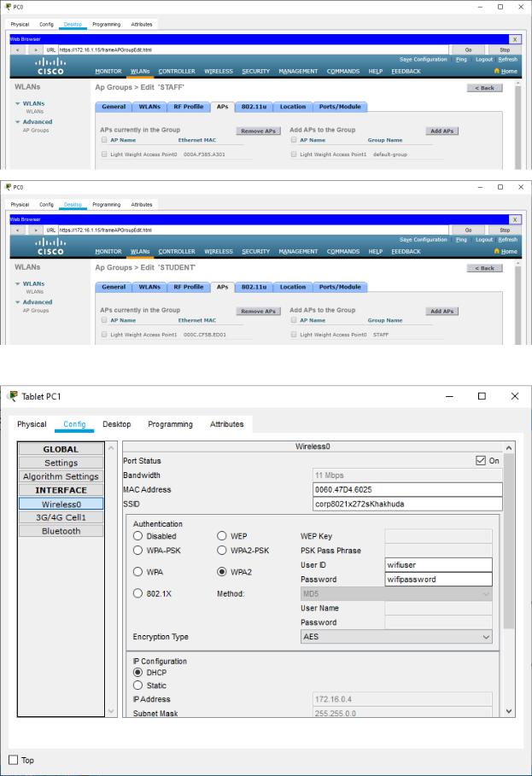
Task: Click Remove APs button in STUDENT group
Action: 258,311
